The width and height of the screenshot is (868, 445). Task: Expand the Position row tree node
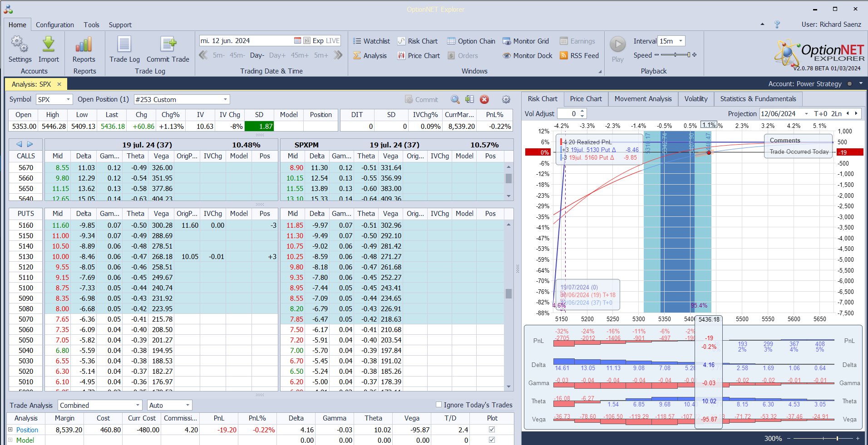(10, 429)
